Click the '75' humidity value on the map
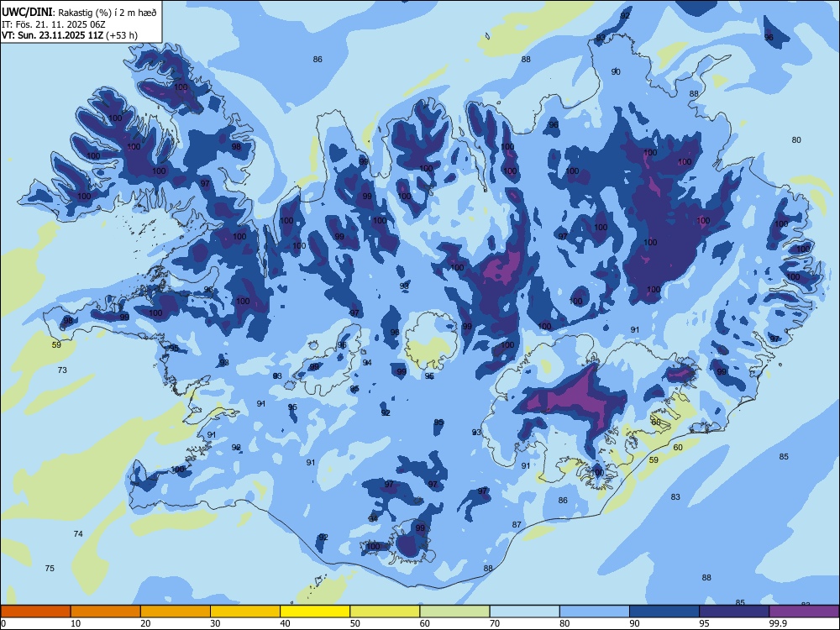840x630 pixels. point(50,568)
